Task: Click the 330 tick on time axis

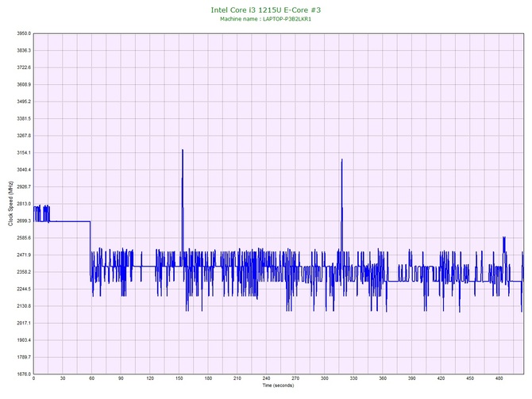Action: (353, 378)
